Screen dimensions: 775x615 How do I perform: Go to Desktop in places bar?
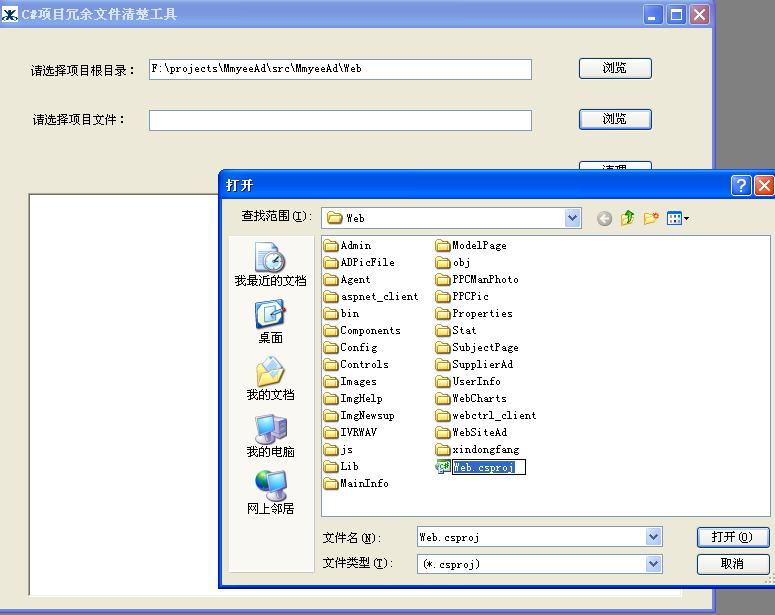point(270,322)
